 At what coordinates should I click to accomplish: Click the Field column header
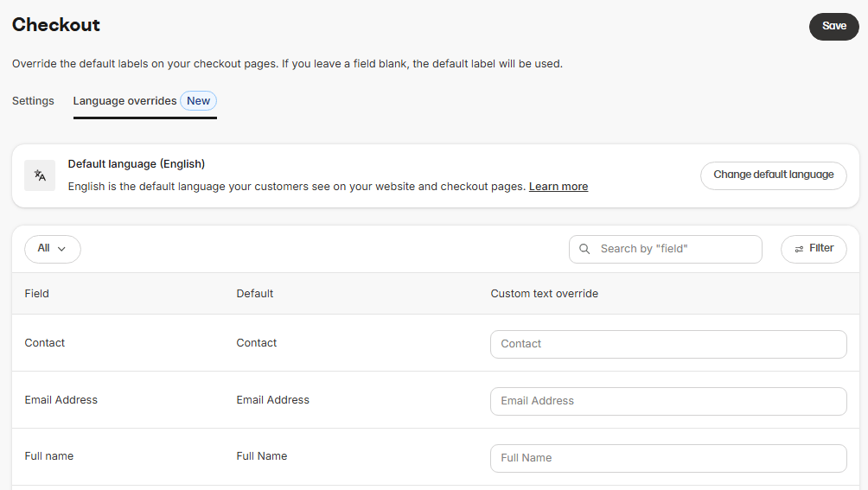pos(36,294)
